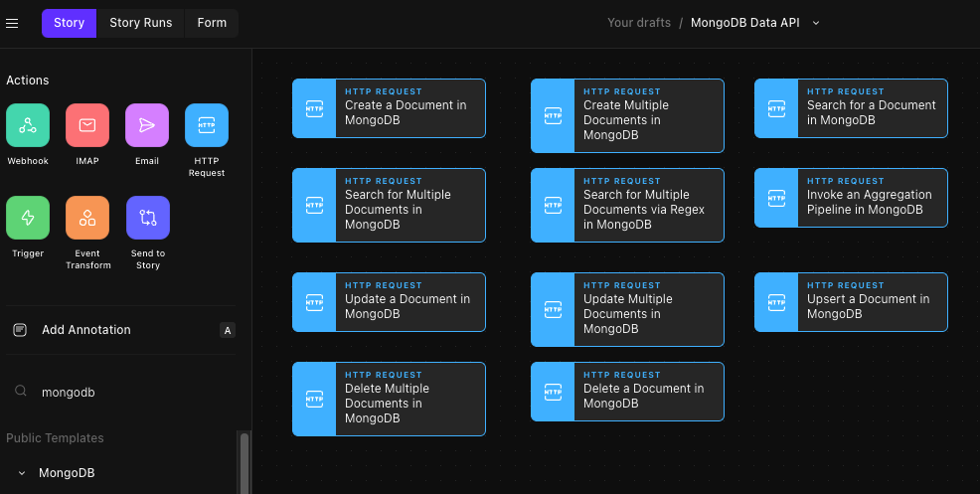Click the template list scrollbar
This screenshot has width=980, height=494.
[245, 463]
